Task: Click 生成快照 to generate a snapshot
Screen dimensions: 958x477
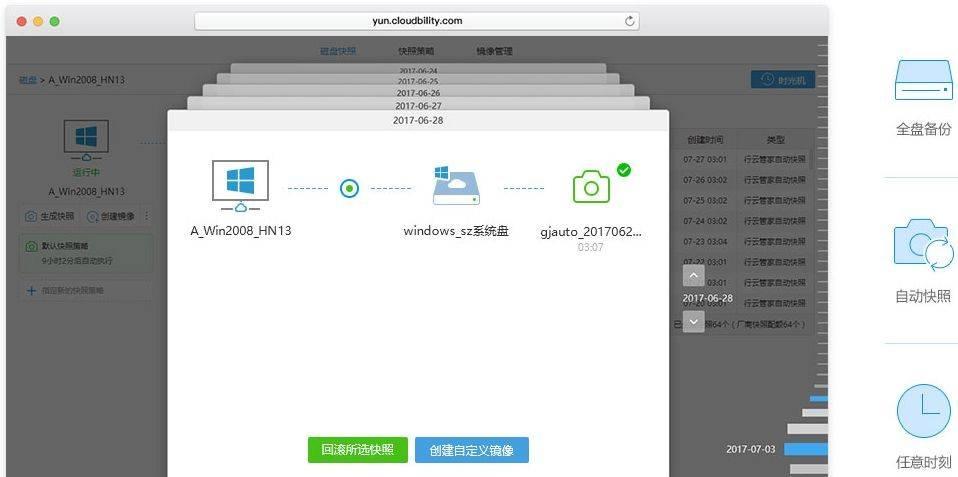Action: pos(50,216)
